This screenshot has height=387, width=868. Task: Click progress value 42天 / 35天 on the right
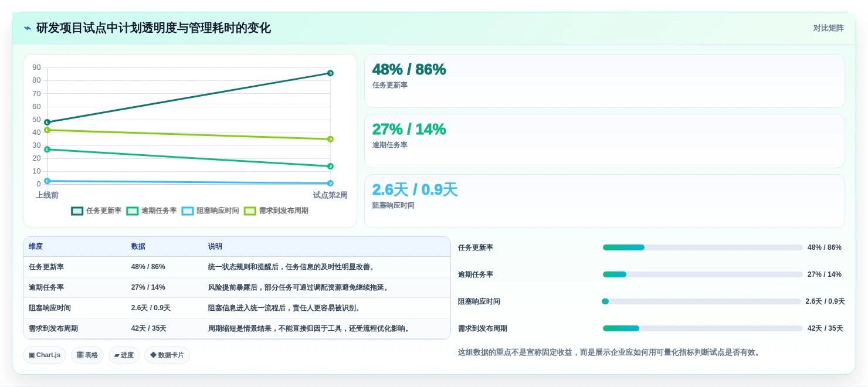coord(825,328)
